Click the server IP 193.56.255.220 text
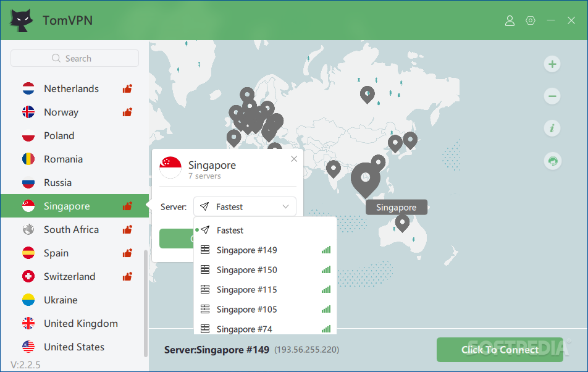The image size is (588, 372). point(307,350)
